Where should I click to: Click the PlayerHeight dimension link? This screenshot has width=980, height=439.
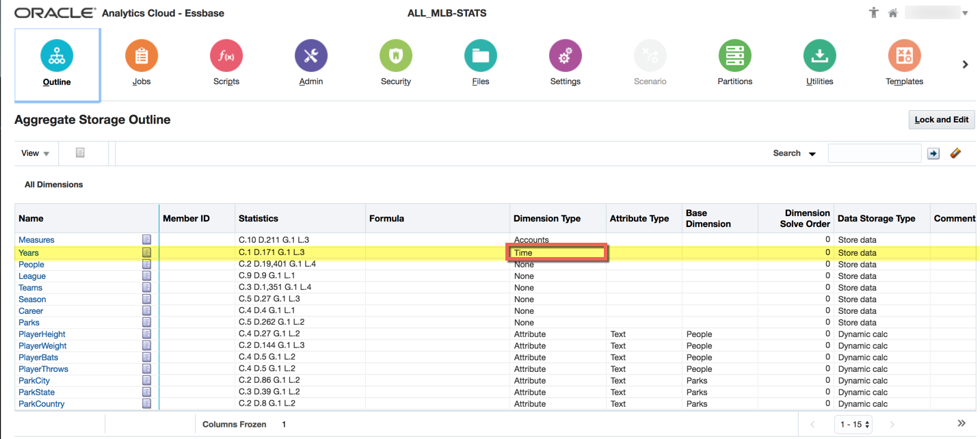click(42, 334)
